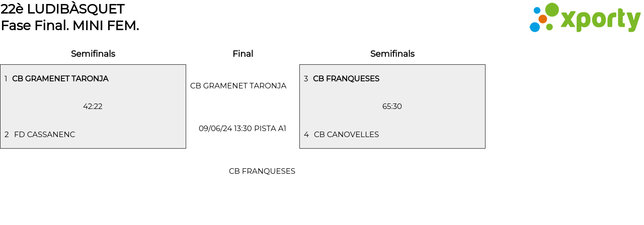The image size is (644, 225).
Task: Click Semifinals heading above the Franqueses match
Action: tap(392, 54)
